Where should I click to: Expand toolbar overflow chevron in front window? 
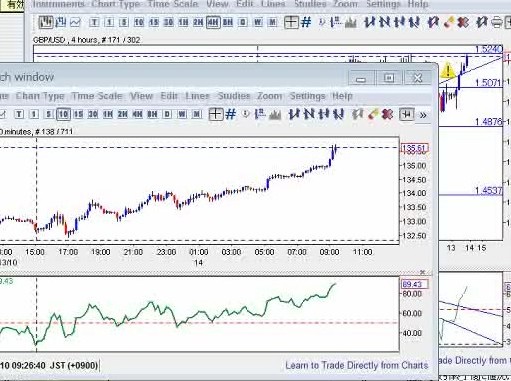point(423,115)
